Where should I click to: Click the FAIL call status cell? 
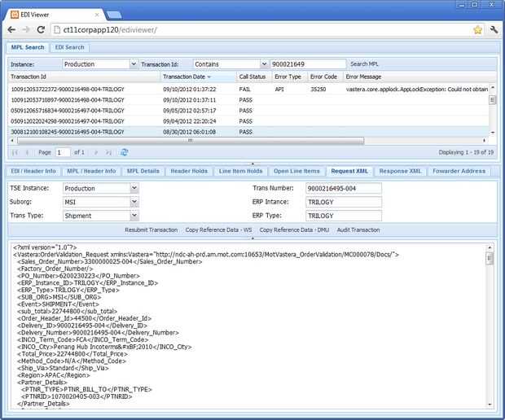click(245, 90)
